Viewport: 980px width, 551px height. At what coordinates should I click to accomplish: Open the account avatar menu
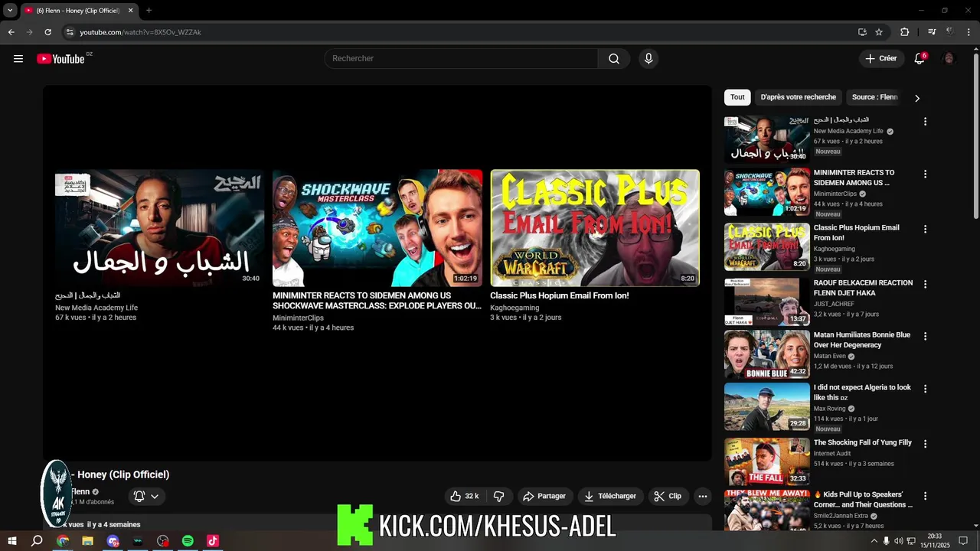tap(949, 59)
